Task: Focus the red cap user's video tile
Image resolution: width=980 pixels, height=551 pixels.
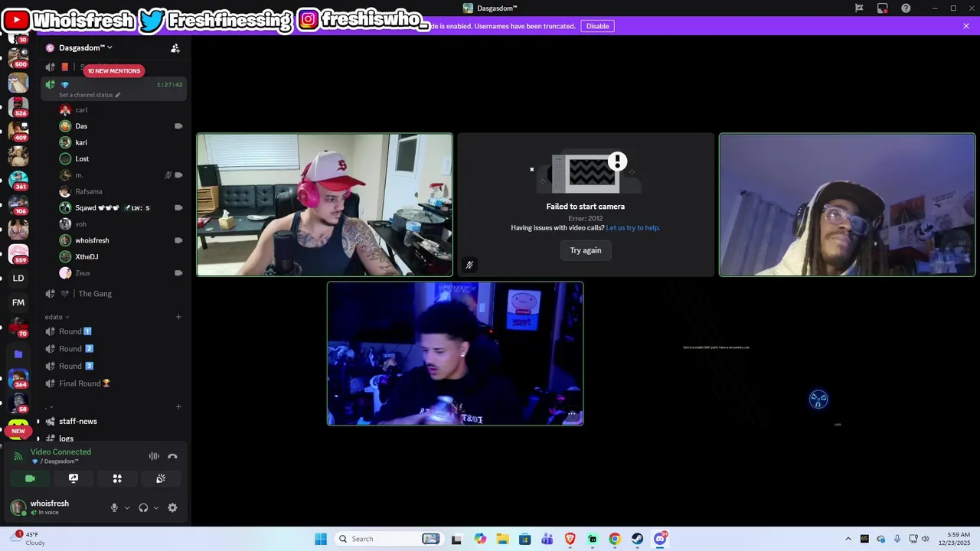Action: coord(325,205)
